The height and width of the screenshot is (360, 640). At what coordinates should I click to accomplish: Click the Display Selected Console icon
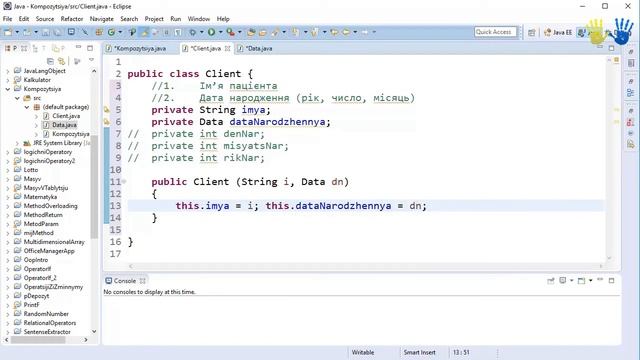coord(562,280)
